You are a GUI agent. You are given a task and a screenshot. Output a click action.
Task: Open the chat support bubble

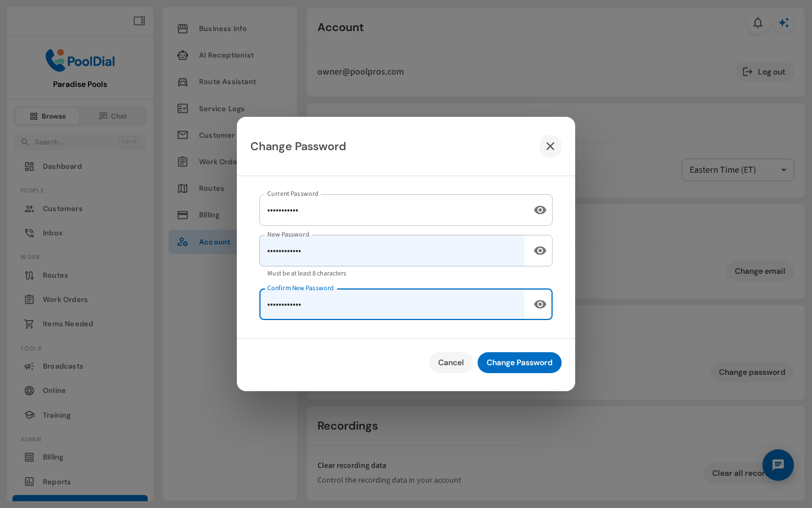[778, 465]
